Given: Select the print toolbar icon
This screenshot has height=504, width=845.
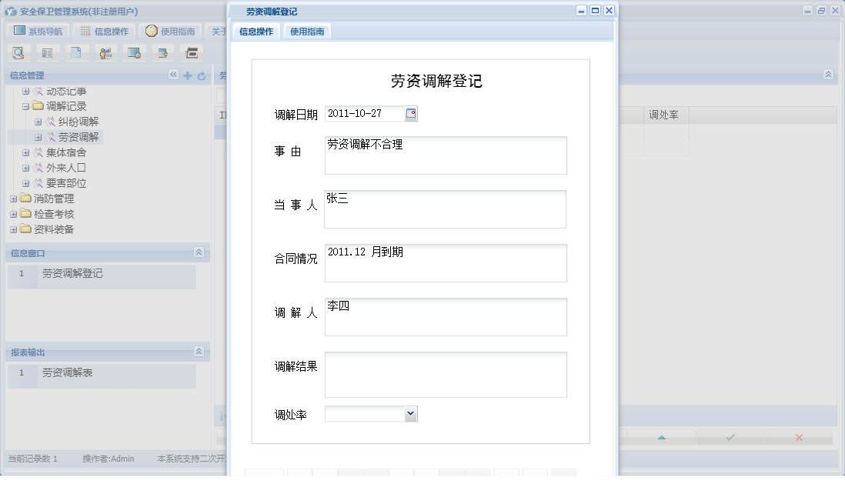Looking at the screenshot, I should pyautogui.click(x=191, y=52).
